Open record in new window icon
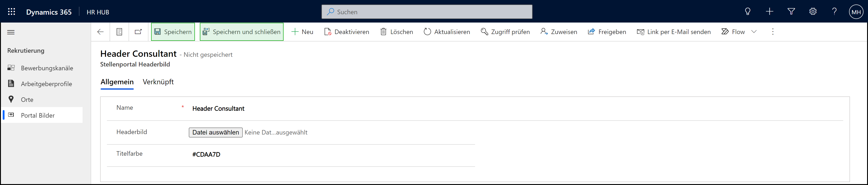Image resolution: width=868 pixels, height=185 pixels. [138, 32]
